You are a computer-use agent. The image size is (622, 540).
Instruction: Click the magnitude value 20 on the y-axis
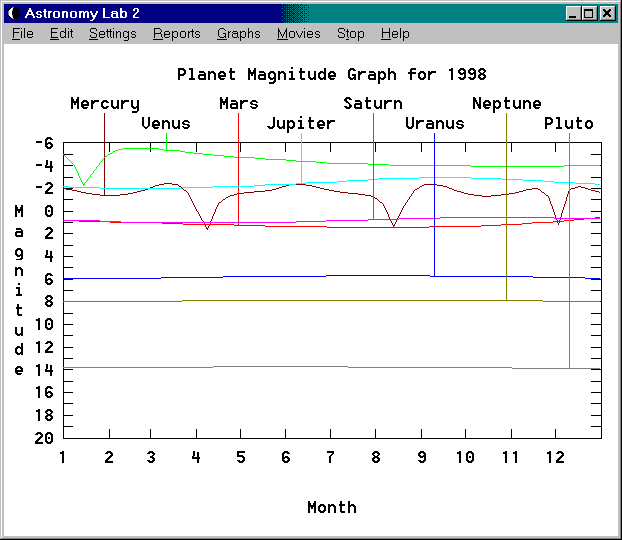point(44,438)
